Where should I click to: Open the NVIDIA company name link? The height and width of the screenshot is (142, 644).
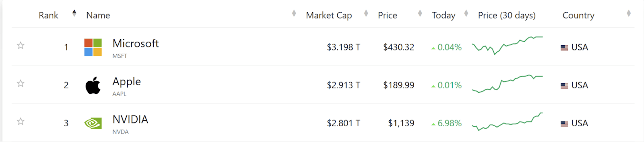point(130,119)
